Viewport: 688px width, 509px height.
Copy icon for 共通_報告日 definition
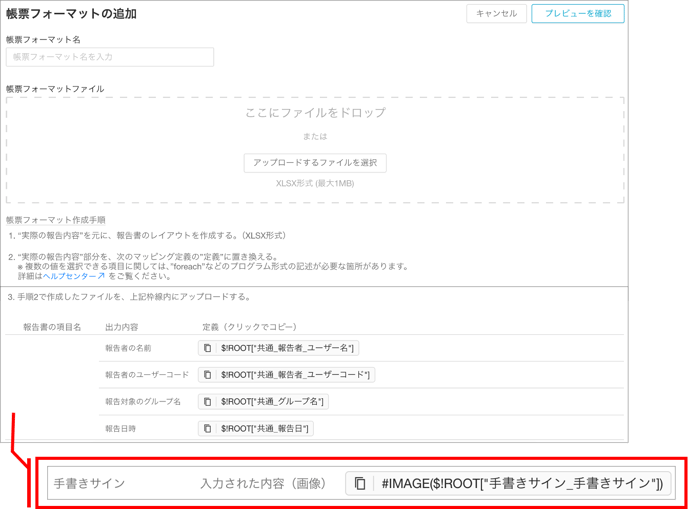pyautogui.click(x=208, y=428)
